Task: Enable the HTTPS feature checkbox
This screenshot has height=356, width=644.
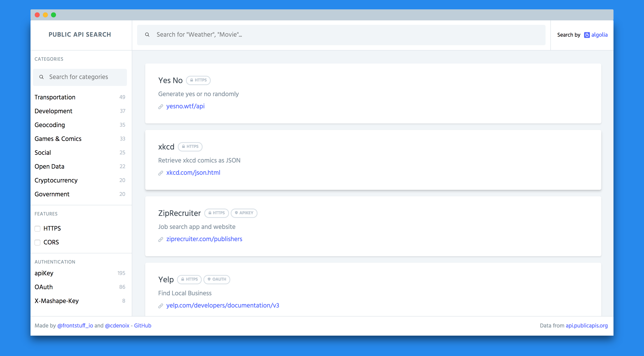Action: [37, 228]
